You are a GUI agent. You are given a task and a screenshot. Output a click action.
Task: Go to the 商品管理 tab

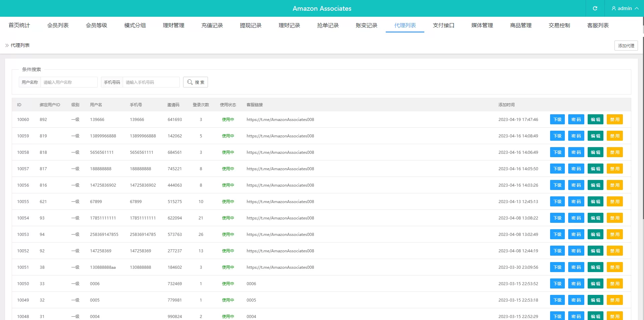coord(521,25)
